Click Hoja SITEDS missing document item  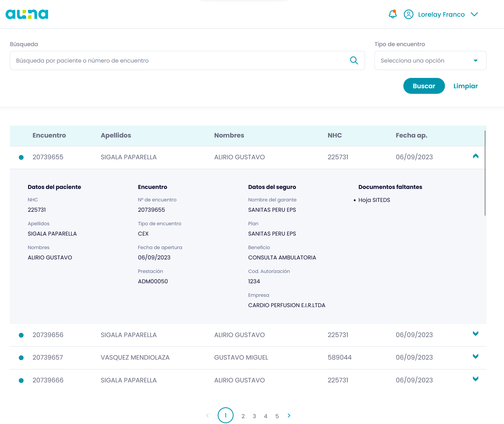[374, 200]
